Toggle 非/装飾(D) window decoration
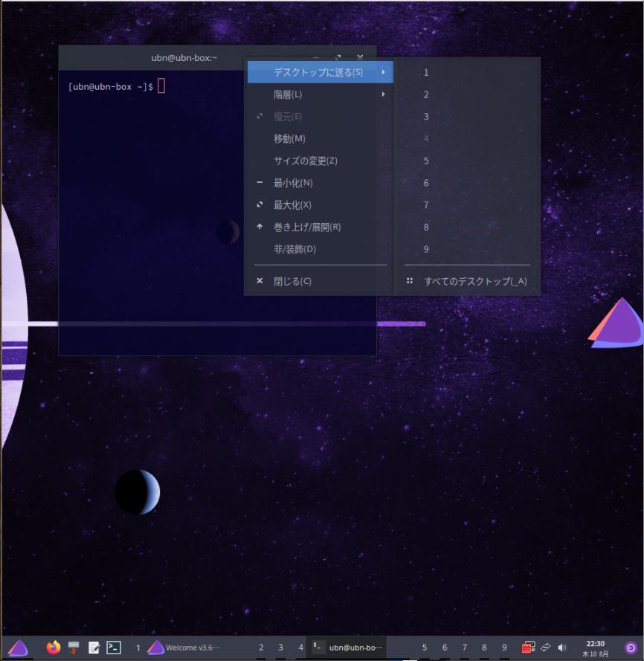This screenshot has height=661, width=644. coord(320,249)
